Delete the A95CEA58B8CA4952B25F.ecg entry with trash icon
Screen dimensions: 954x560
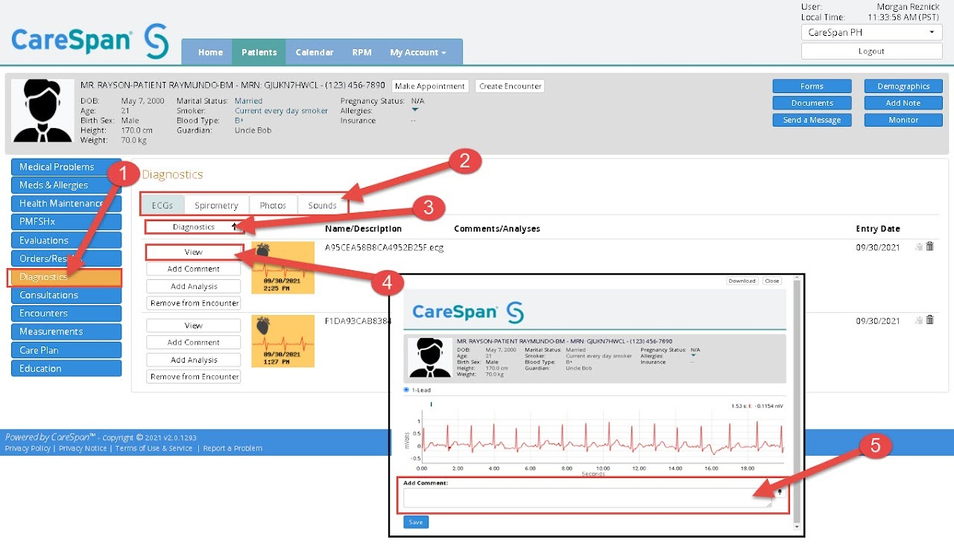[929, 247]
